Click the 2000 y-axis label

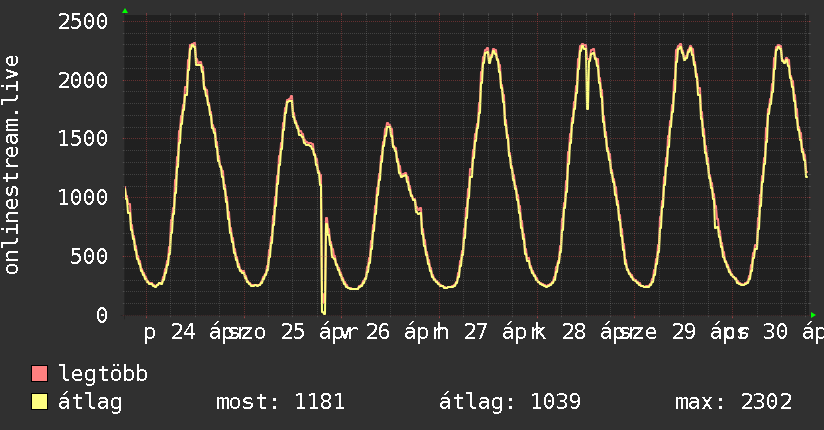click(x=83, y=80)
